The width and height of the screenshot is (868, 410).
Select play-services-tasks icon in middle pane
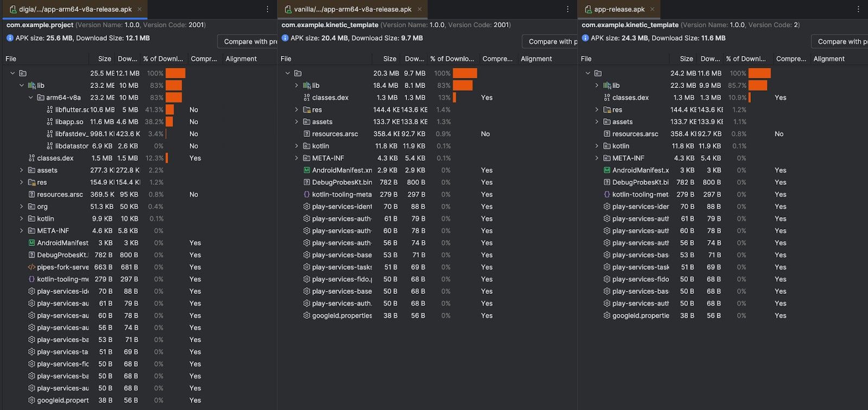307,267
